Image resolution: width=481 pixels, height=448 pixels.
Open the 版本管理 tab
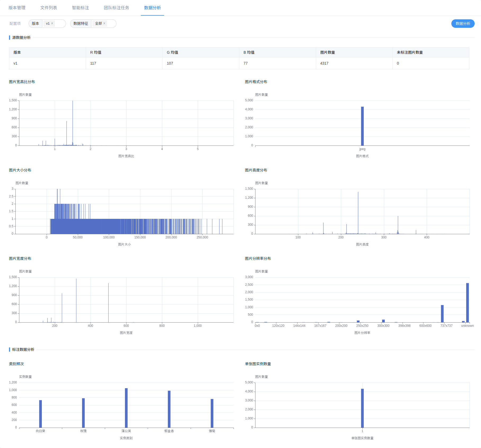coord(17,8)
